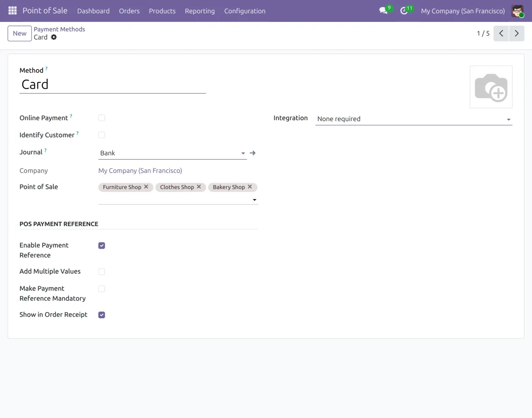Screen dimensions: 532x418
Task: Remove the Bakery Shop tag
Action: tap(250, 187)
